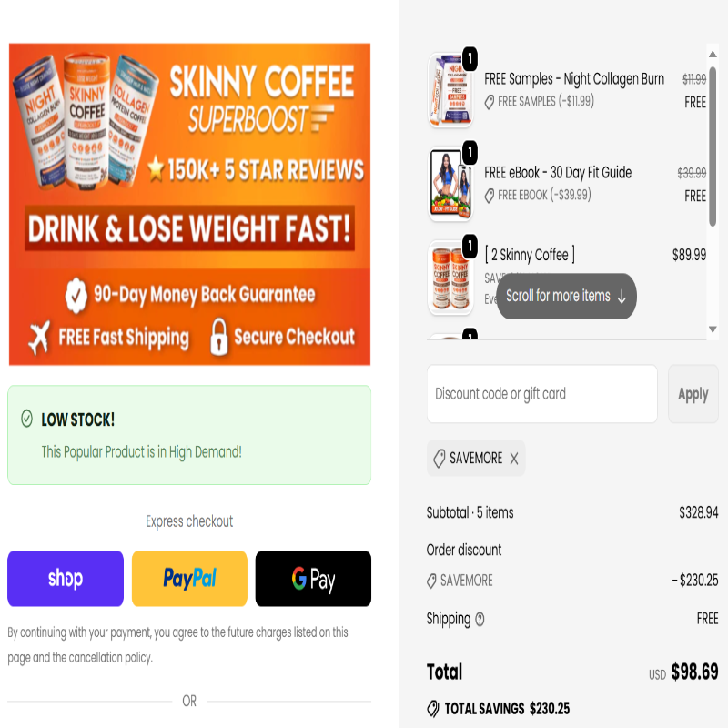Click the tag icon beside FREE EBOOK discount

click(x=489, y=196)
